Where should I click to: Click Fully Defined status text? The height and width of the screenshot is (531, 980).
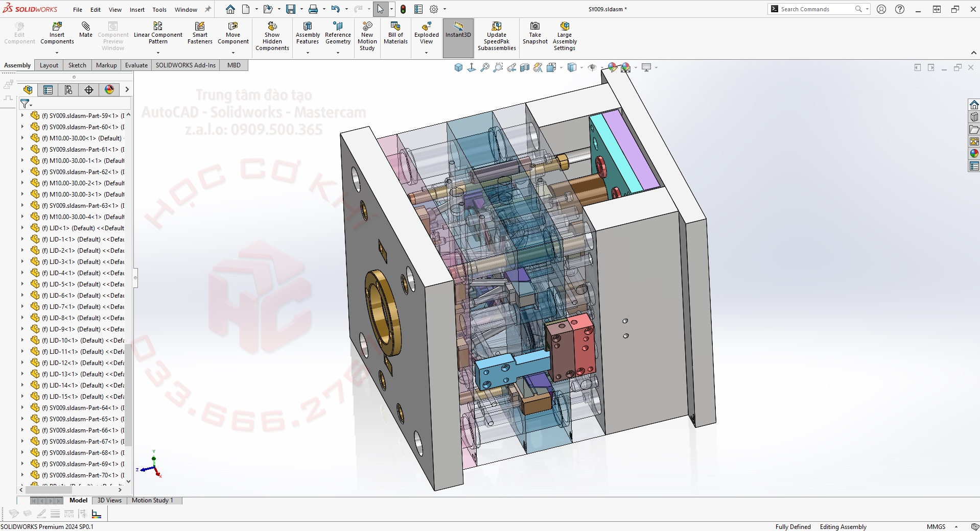(x=793, y=527)
